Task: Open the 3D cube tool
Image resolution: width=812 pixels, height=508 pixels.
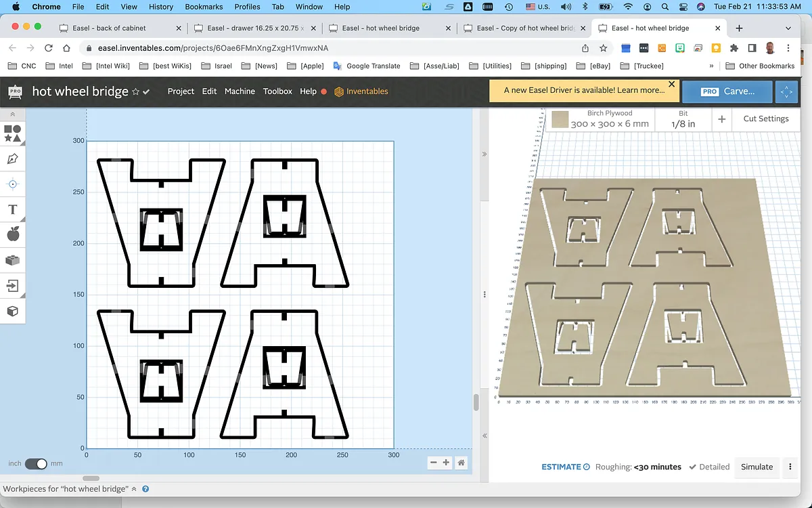Action: pos(12,311)
